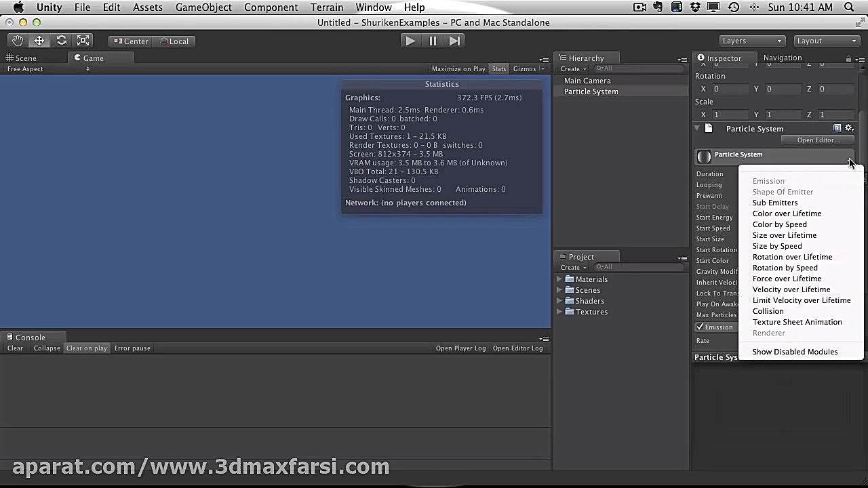The image size is (868, 488).
Task: Toggle the Stats overlay button
Action: coord(499,68)
